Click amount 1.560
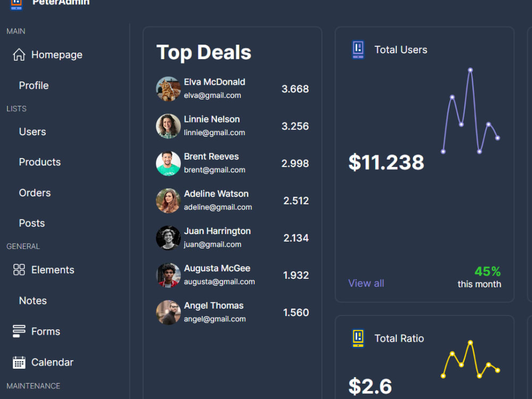532x399 pixels. 296,312
